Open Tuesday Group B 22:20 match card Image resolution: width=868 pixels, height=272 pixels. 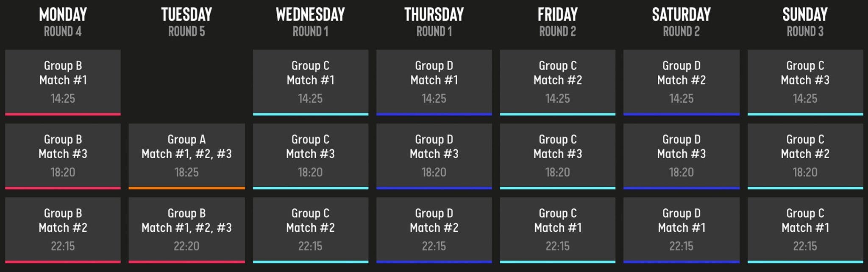click(186, 230)
